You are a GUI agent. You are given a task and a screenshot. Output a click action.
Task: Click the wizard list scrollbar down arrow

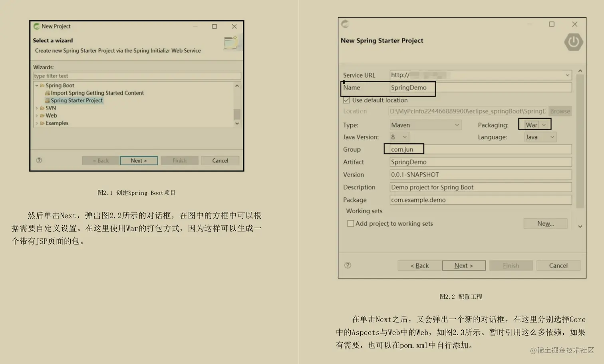(x=237, y=123)
